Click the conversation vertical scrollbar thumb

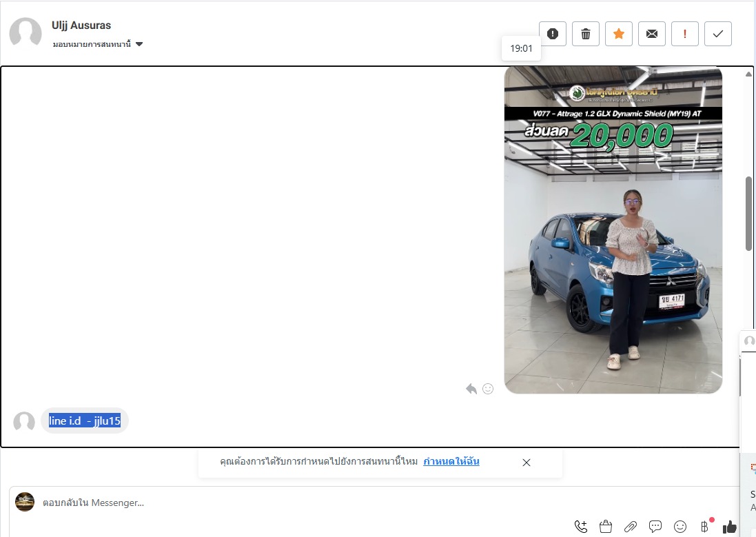pos(749,213)
